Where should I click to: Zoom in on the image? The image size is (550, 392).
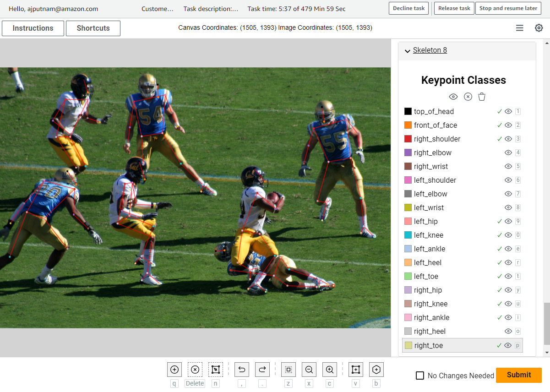click(x=330, y=370)
